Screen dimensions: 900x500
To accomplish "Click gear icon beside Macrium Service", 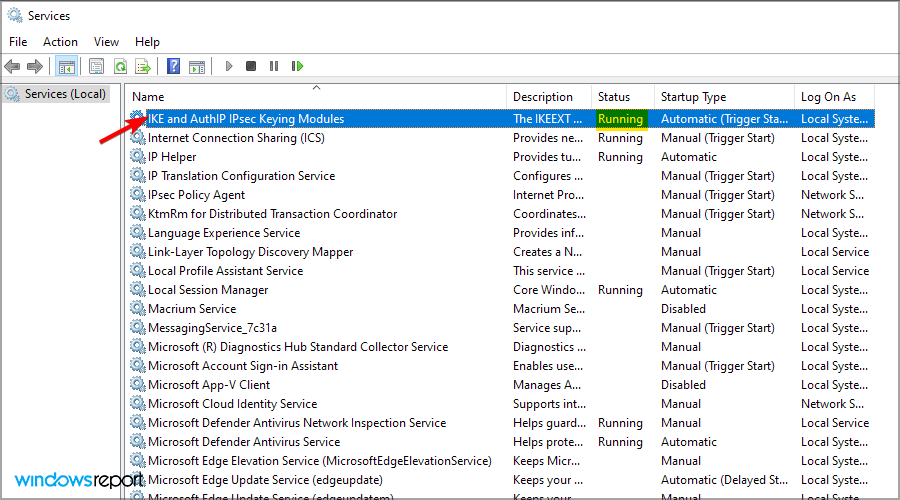I will pyautogui.click(x=138, y=307).
